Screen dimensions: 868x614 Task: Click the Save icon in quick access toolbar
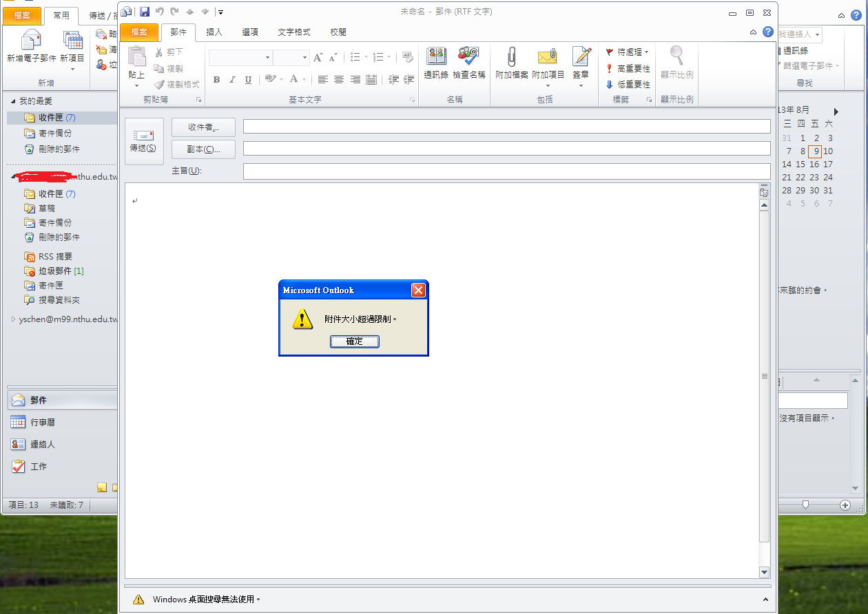coord(145,12)
